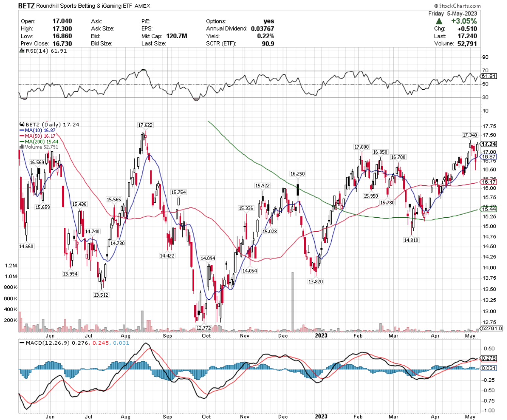Click the Volume value 52,791 in header
The height and width of the screenshot is (420, 507).
click(x=467, y=43)
